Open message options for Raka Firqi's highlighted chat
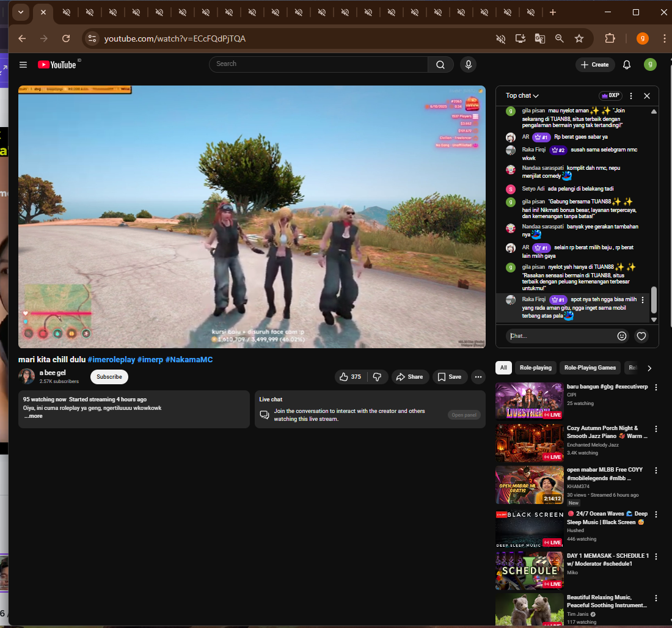This screenshot has height=628, width=672. coord(643,300)
